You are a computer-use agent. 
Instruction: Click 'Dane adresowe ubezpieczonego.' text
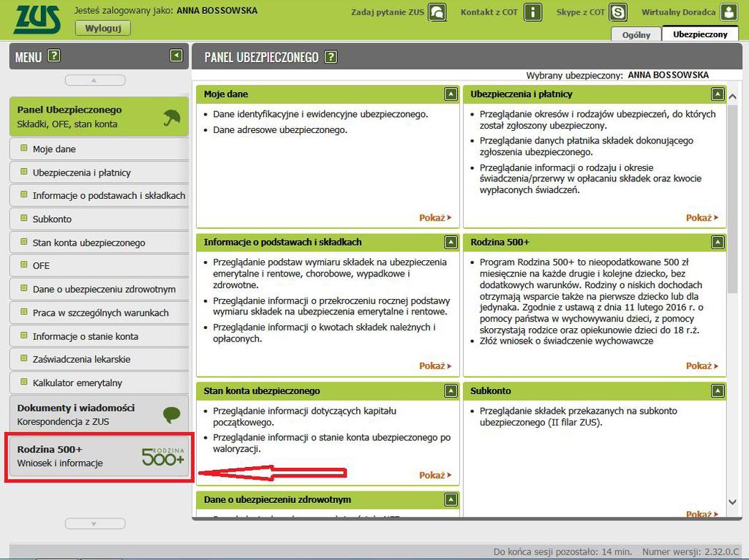[x=280, y=130]
